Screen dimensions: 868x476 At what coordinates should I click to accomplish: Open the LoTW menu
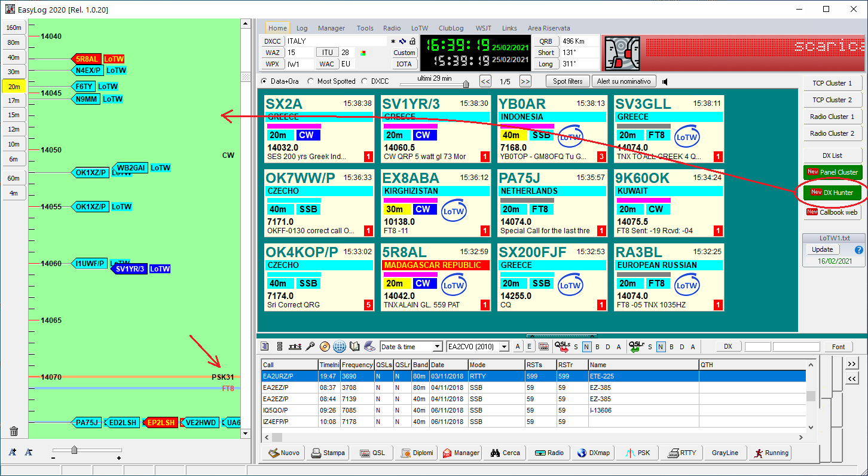pyautogui.click(x=420, y=28)
